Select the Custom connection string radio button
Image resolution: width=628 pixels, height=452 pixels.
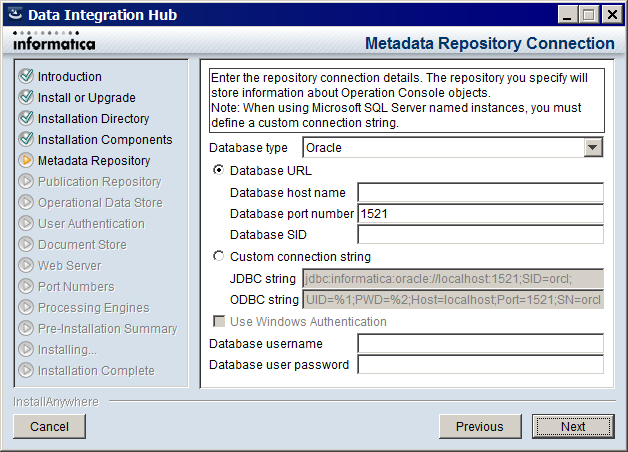(218, 256)
